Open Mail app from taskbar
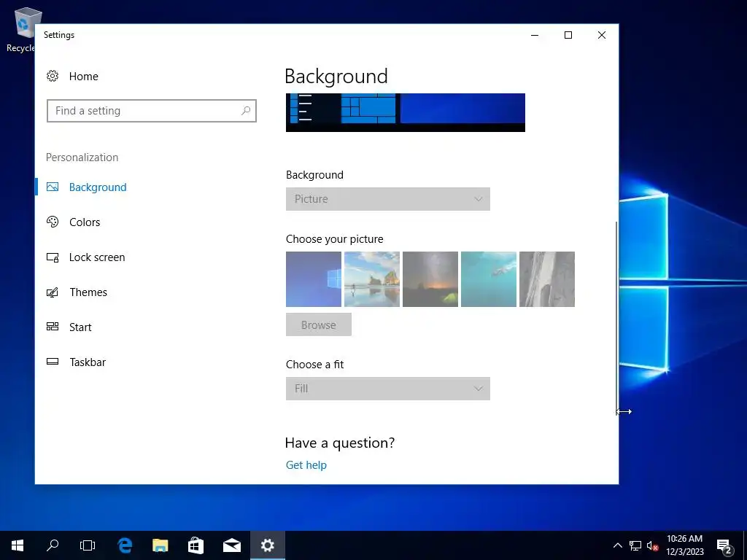This screenshot has width=747, height=560. pos(232,545)
